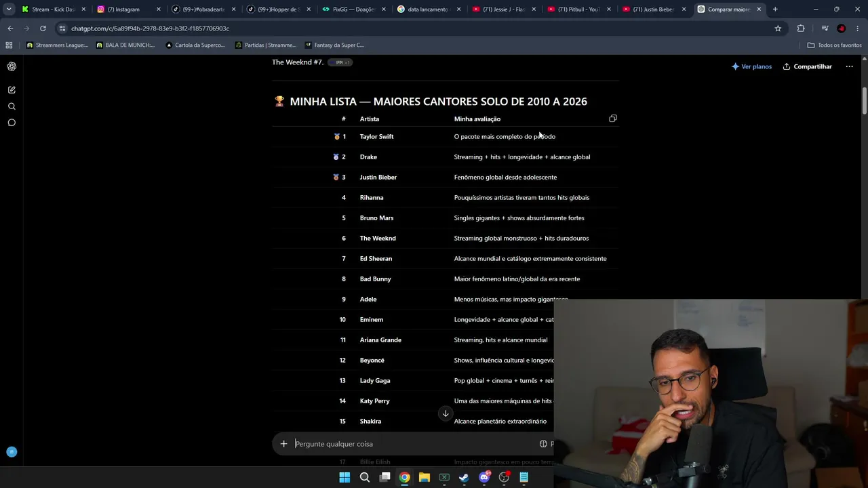Open Windows taskbar search
The image size is (868, 488).
pos(365,477)
